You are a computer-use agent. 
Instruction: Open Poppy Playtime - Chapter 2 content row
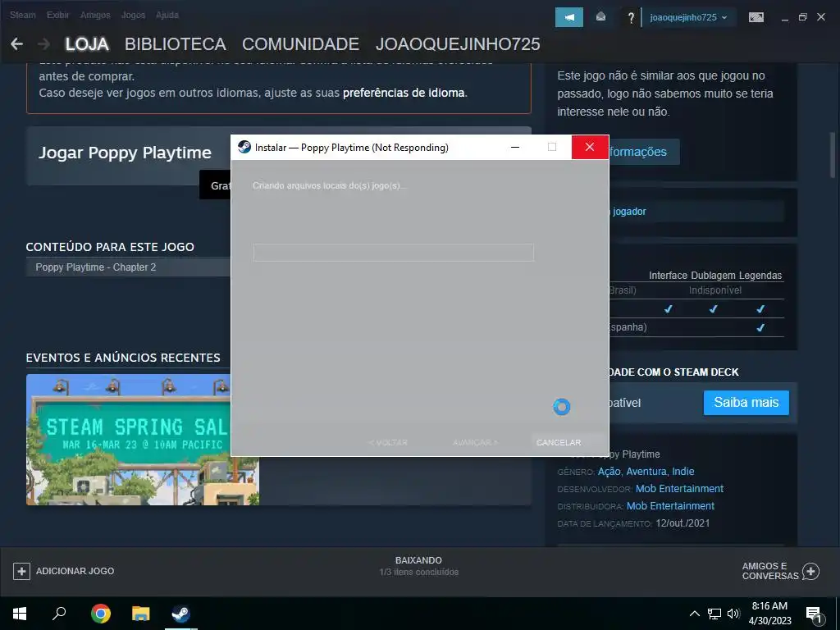tap(129, 267)
